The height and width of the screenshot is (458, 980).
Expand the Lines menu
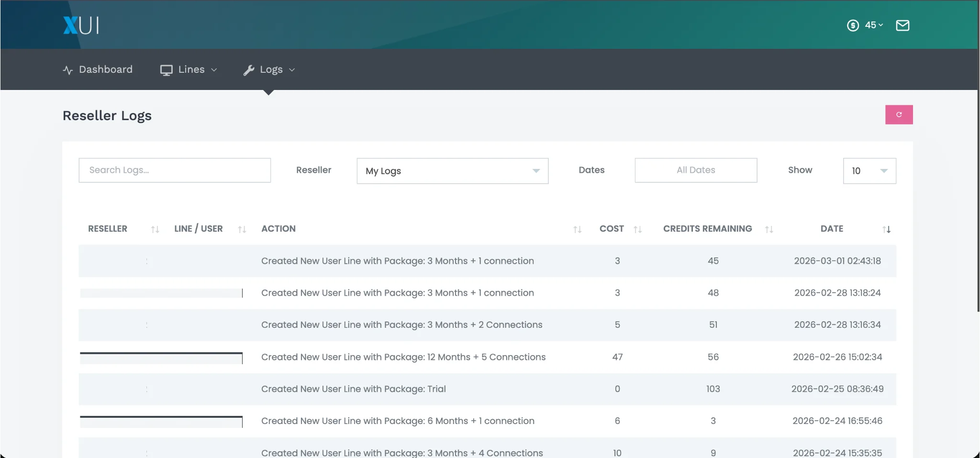189,70
